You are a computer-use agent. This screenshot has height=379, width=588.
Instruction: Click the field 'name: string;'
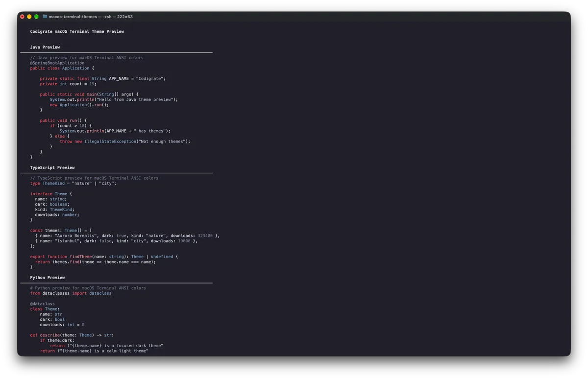pyautogui.click(x=51, y=199)
